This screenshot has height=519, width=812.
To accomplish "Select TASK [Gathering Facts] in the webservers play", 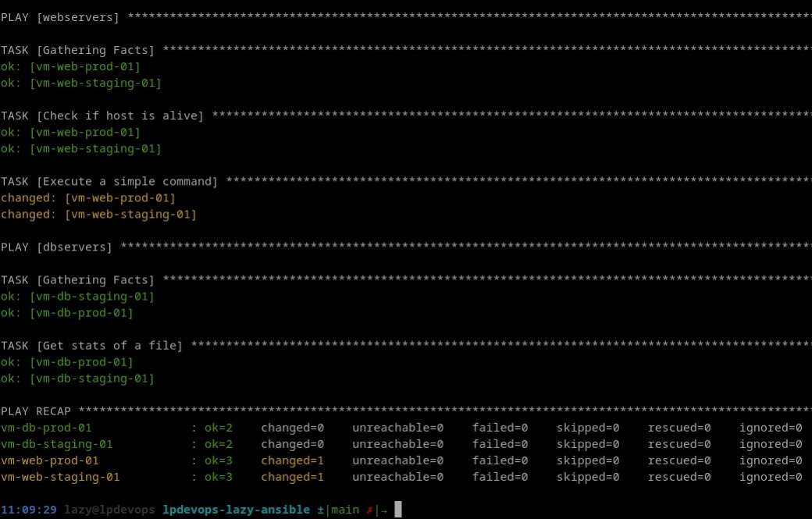I will coord(406,50).
